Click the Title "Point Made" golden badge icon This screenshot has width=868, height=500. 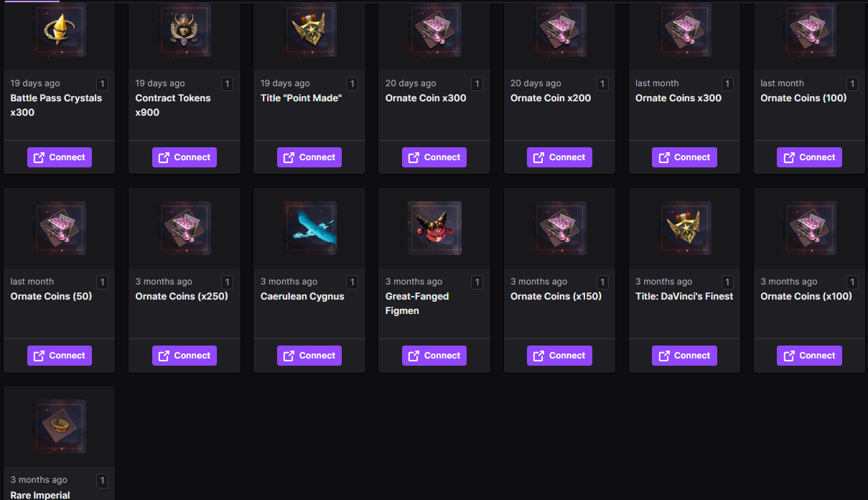click(x=309, y=30)
